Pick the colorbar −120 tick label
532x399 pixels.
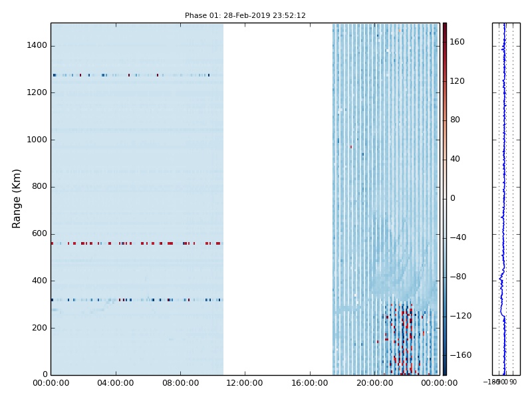[461, 316]
